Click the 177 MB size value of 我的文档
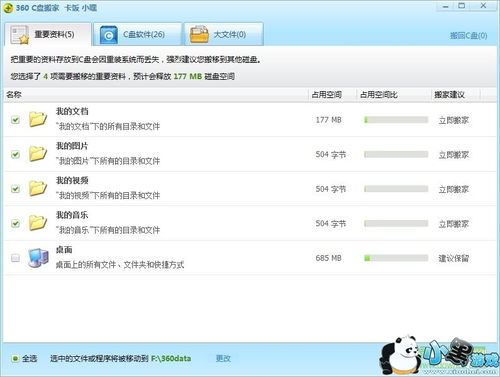Screen dimensions: 500x377 (328, 120)
